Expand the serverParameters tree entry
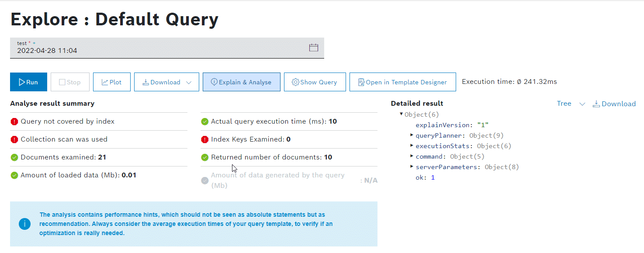644x253 pixels. coord(412,167)
